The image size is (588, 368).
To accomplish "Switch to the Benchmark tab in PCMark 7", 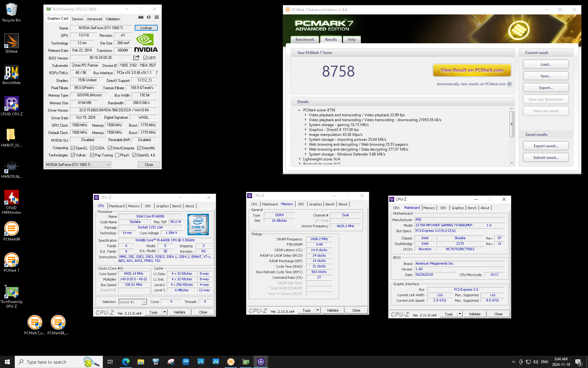I will tap(305, 40).
